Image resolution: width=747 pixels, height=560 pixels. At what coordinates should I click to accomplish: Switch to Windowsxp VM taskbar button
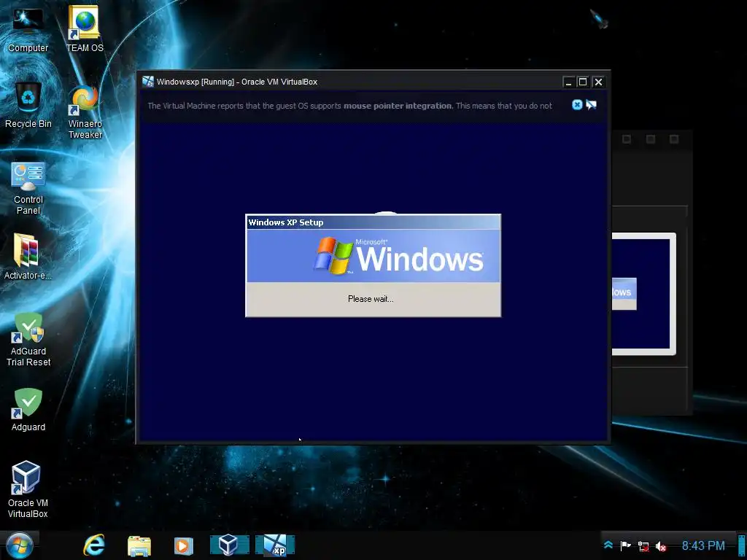(275, 545)
